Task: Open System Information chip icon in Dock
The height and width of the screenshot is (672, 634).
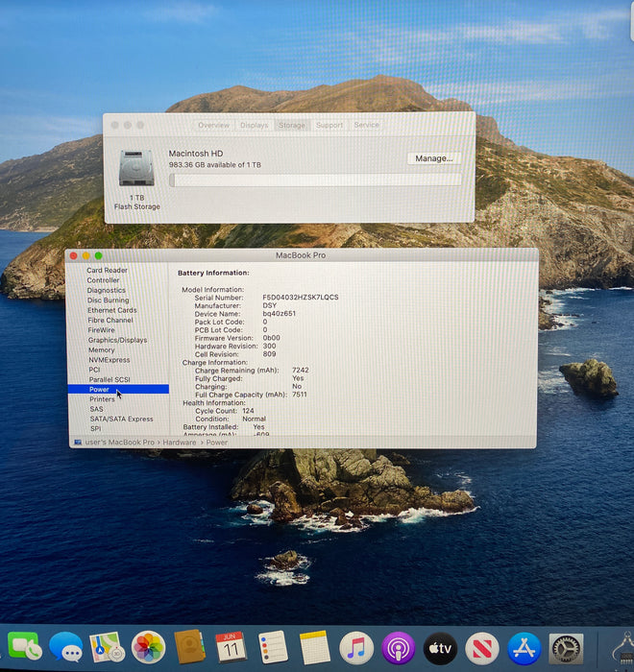Action: [x=624, y=650]
